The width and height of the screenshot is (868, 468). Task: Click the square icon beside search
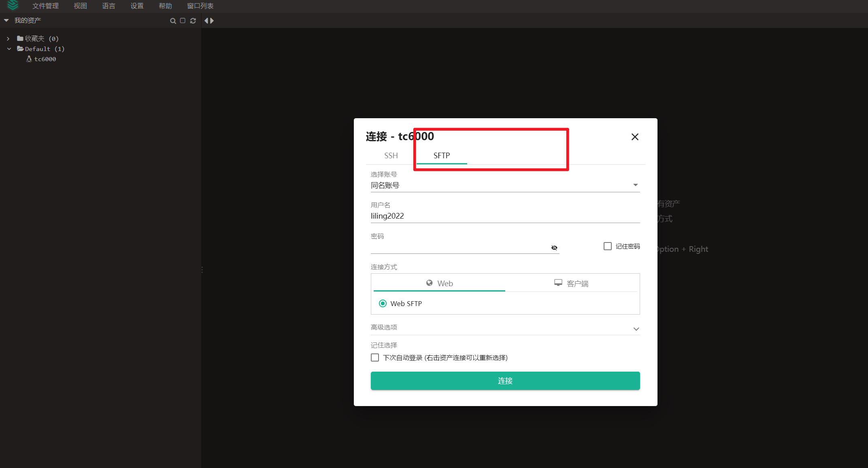pyautogui.click(x=183, y=21)
